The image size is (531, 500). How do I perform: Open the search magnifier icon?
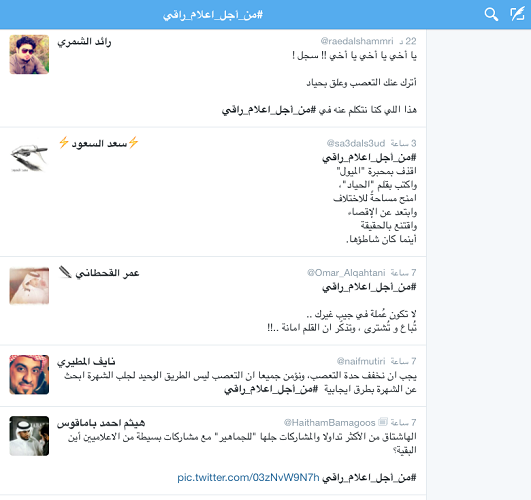coord(491,15)
